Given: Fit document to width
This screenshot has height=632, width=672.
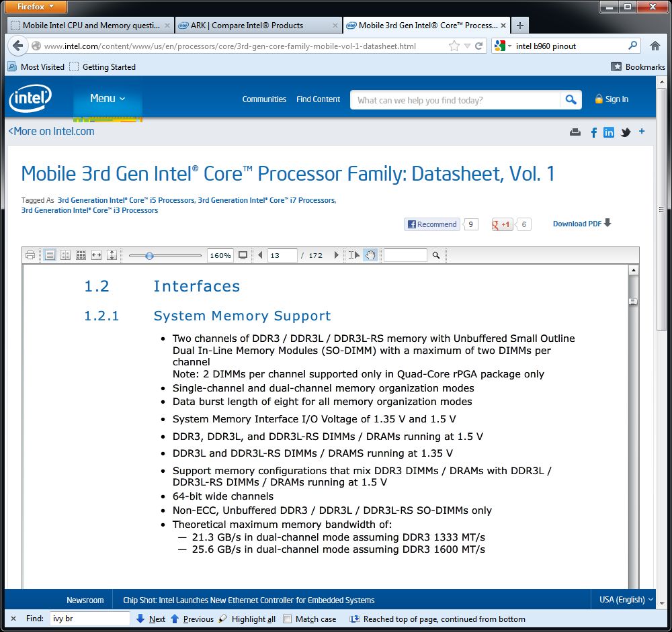Looking at the screenshot, I should pyautogui.click(x=96, y=255).
